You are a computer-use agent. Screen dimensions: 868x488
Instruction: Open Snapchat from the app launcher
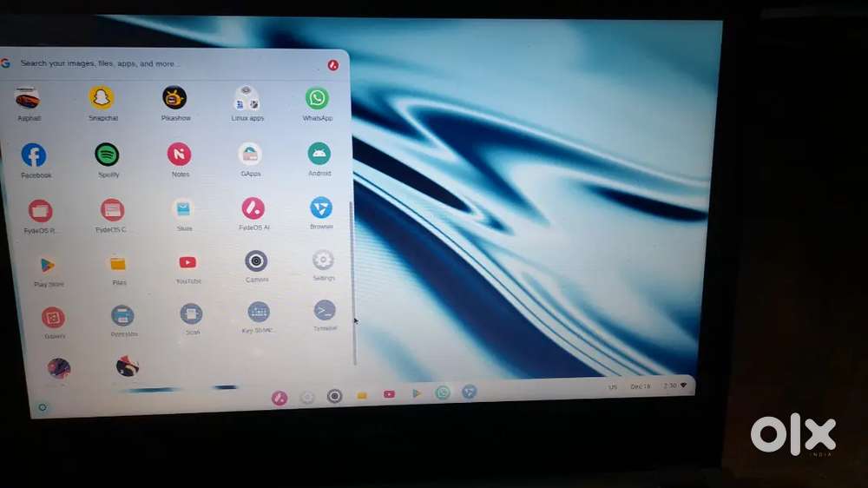(102, 98)
